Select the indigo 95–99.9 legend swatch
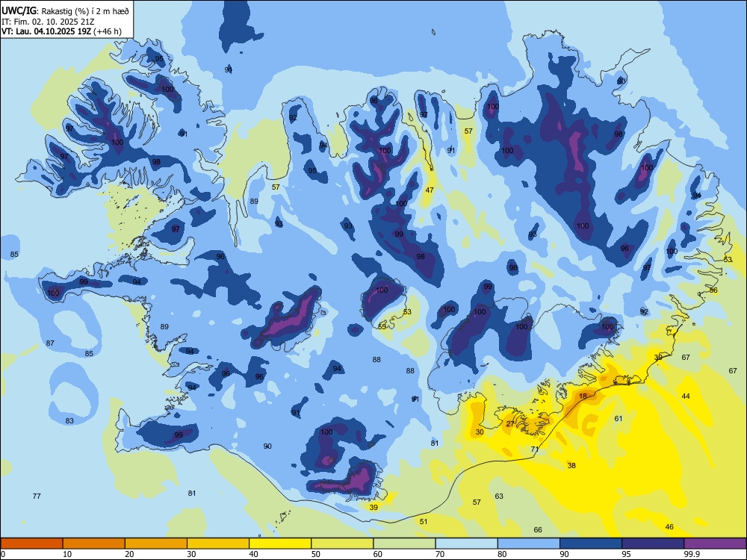Viewport: 747px width, 560px height. [x=653, y=544]
